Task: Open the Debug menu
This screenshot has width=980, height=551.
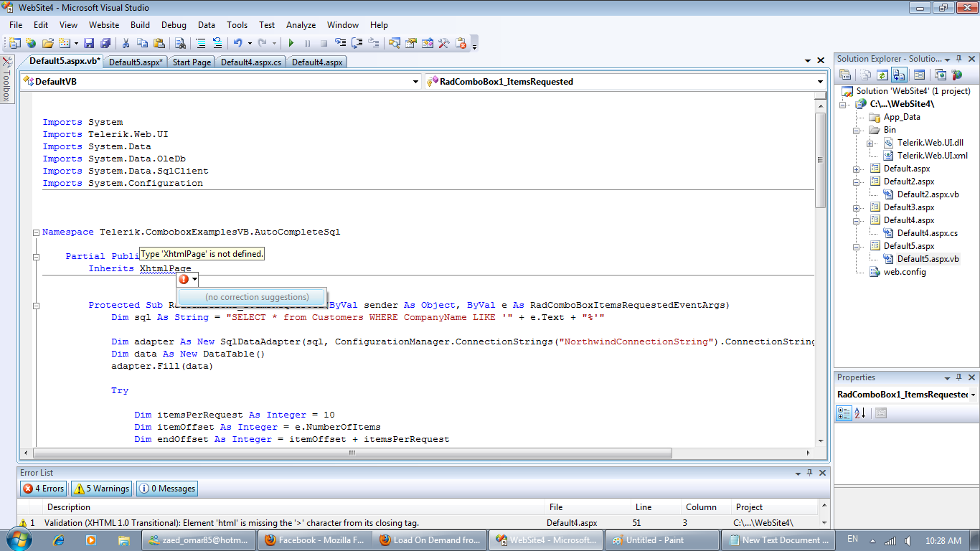Action: [x=174, y=25]
